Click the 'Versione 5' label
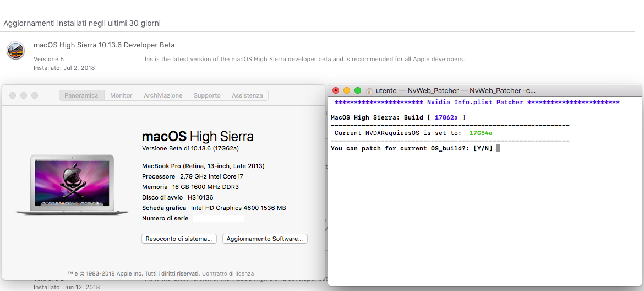The width and height of the screenshot is (644, 291). (49, 59)
